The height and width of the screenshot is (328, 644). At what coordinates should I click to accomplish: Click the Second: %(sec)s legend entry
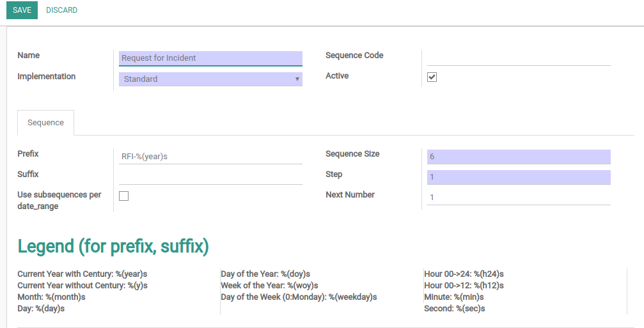point(455,308)
